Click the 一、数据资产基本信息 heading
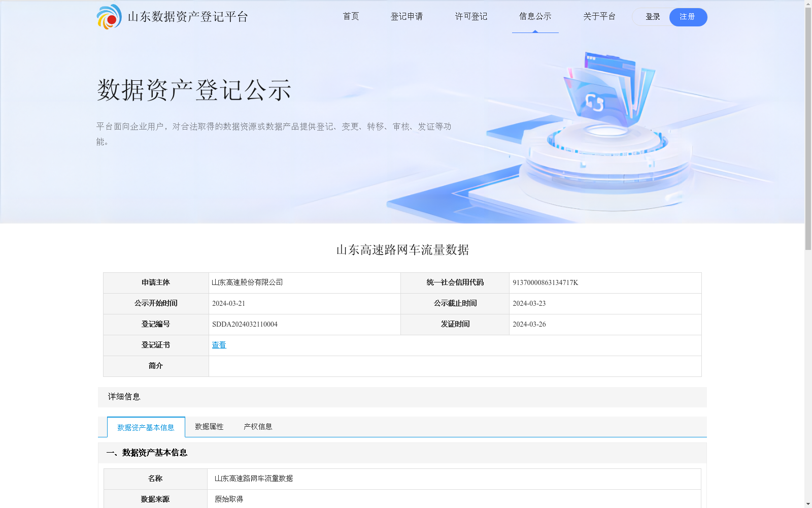The width and height of the screenshot is (812, 508). (147, 453)
